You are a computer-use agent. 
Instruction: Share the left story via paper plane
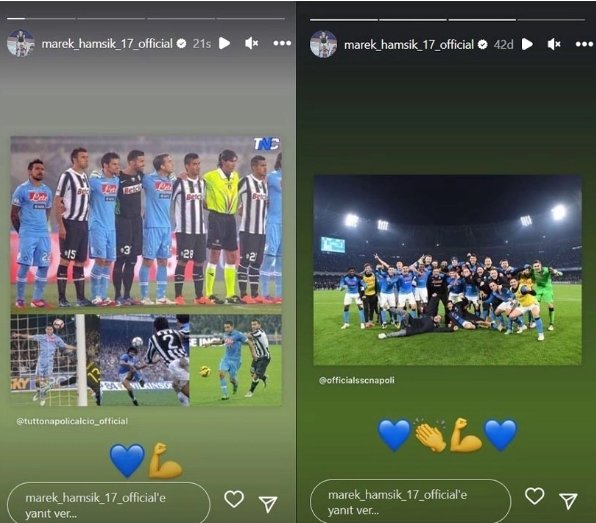(x=268, y=504)
